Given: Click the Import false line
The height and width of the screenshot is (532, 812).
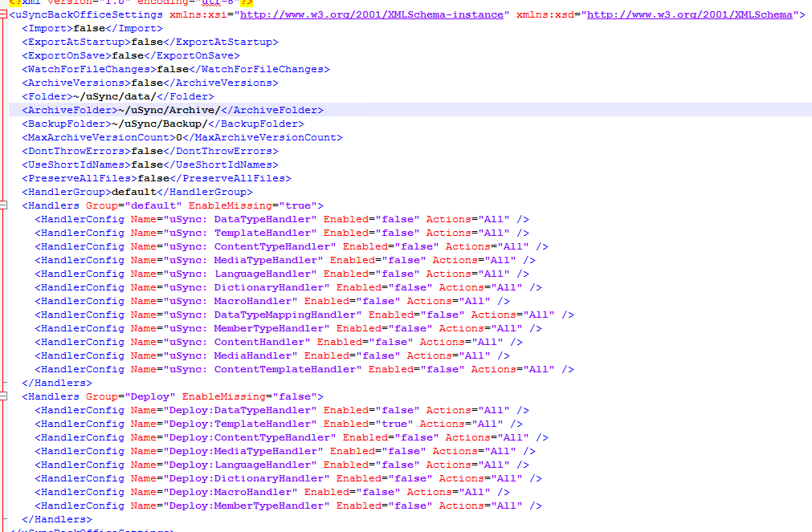Looking at the screenshot, I should tap(92, 28).
